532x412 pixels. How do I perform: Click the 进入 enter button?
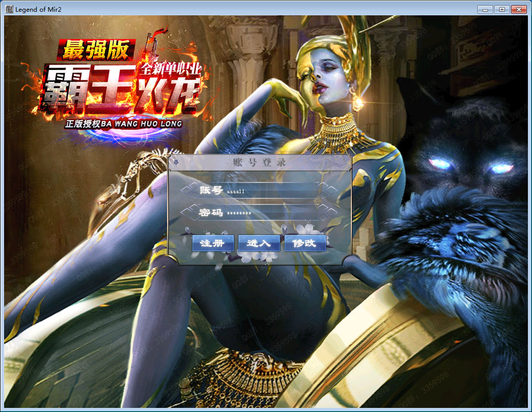tap(259, 243)
